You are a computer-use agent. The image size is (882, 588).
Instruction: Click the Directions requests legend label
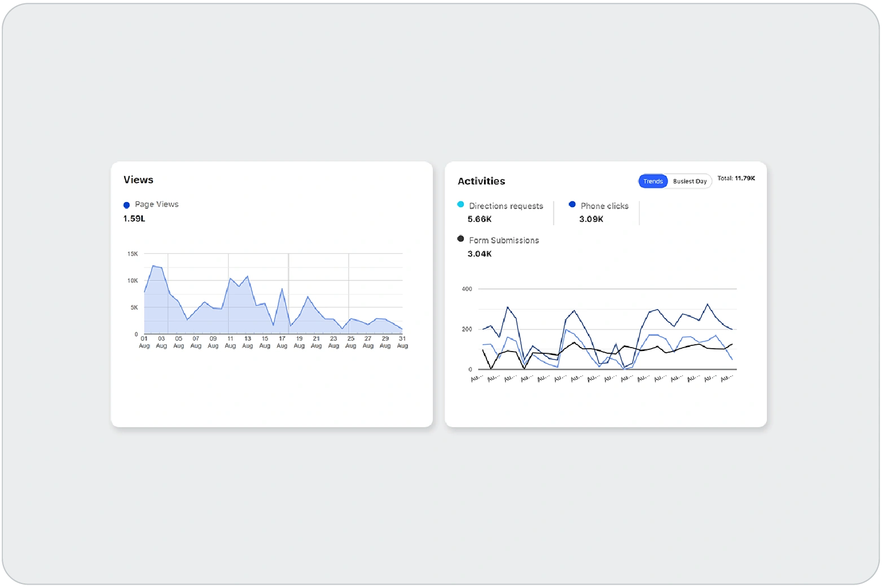[506, 206]
